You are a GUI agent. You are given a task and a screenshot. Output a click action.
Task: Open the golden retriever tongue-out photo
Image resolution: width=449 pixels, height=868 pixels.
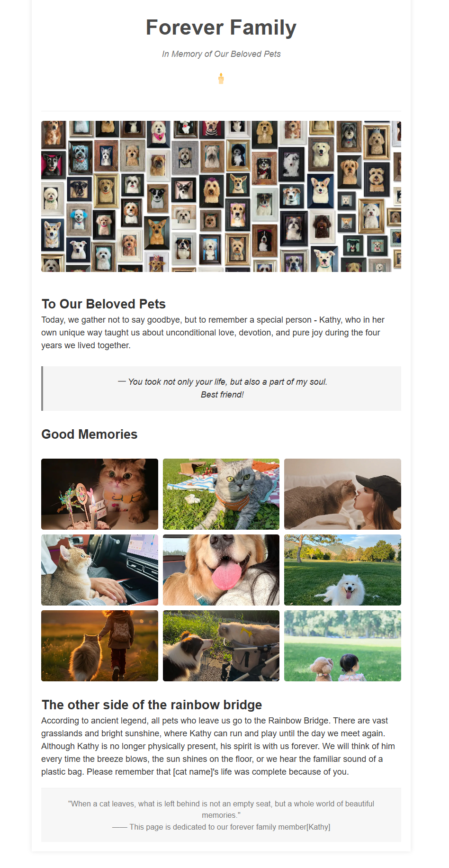tap(221, 570)
